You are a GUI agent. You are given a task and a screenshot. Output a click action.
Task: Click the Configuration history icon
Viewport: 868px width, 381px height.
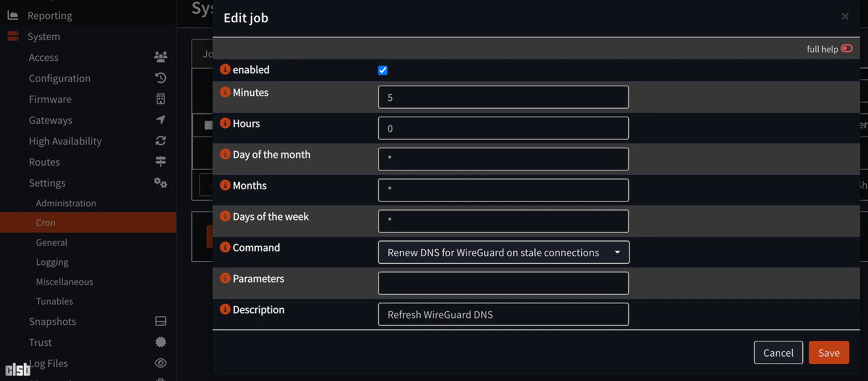[161, 78]
